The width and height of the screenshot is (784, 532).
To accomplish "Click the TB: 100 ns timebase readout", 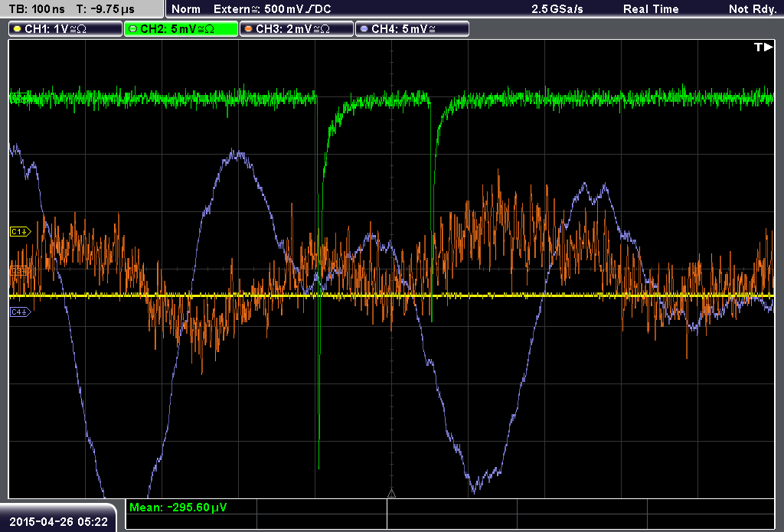I will 37,9.
